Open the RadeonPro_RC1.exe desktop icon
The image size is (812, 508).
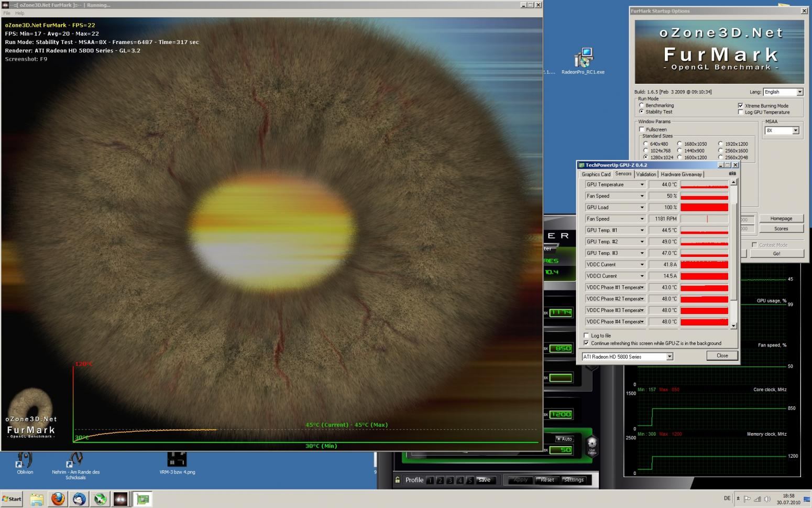click(583, 59)
